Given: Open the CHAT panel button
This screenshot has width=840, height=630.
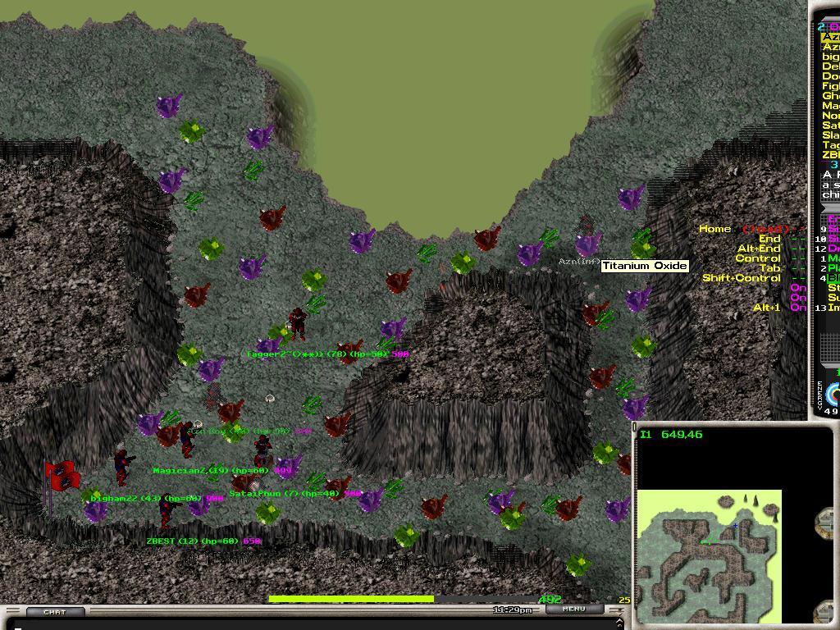Looking at the screenshot, I should tap(54, 612).
